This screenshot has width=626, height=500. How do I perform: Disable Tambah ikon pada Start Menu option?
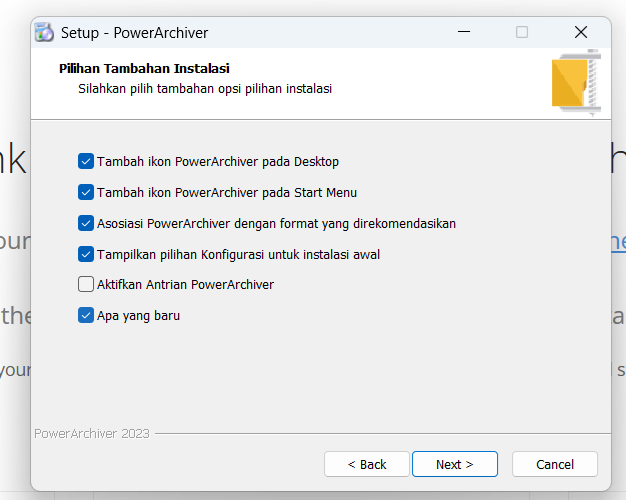(x=85, y=192)
